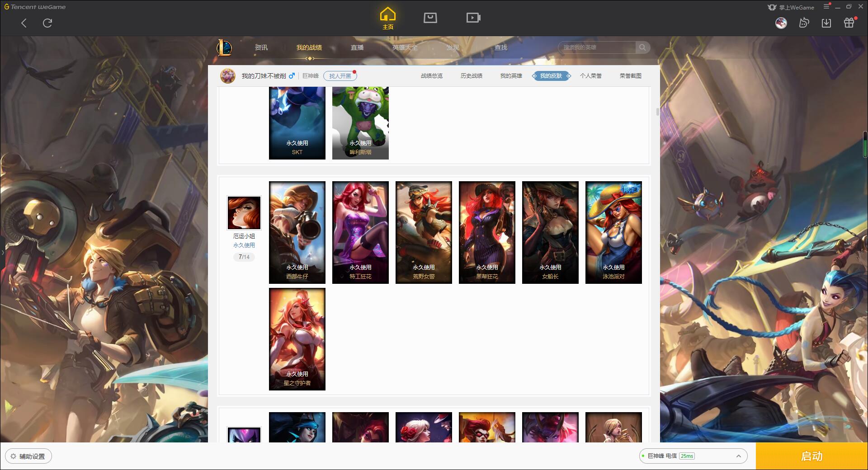Open the 黑帮狂花 skin card
Image resolution: width=868 pixels, height=470 pixels.
(x=487, y=232)
